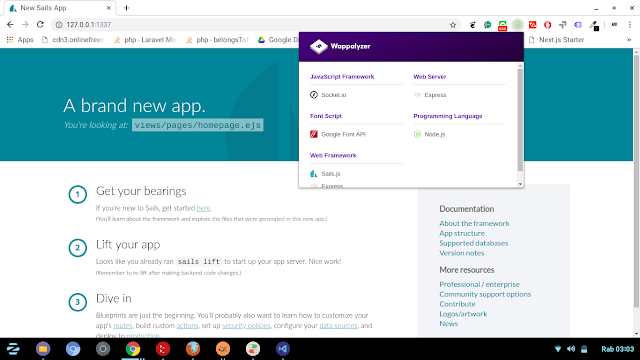Reload the page with the refresh icon
The image size is (640, 360).
coord(40,24)
